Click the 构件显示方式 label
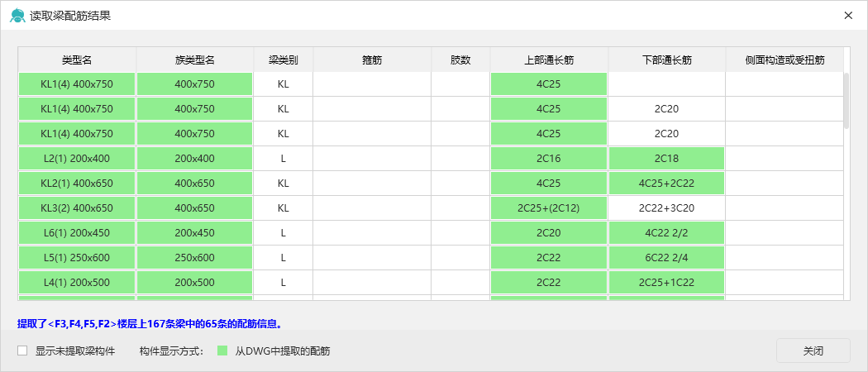Image resolution: width=868 pixels, height=372 pixels. (172, 351)
